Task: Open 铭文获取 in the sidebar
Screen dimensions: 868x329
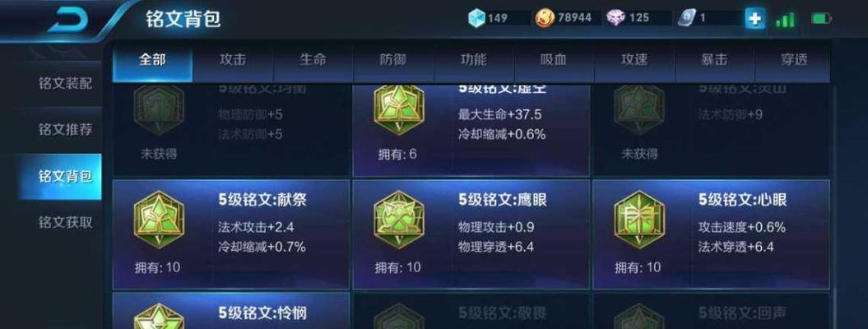Action: [65, 222]
